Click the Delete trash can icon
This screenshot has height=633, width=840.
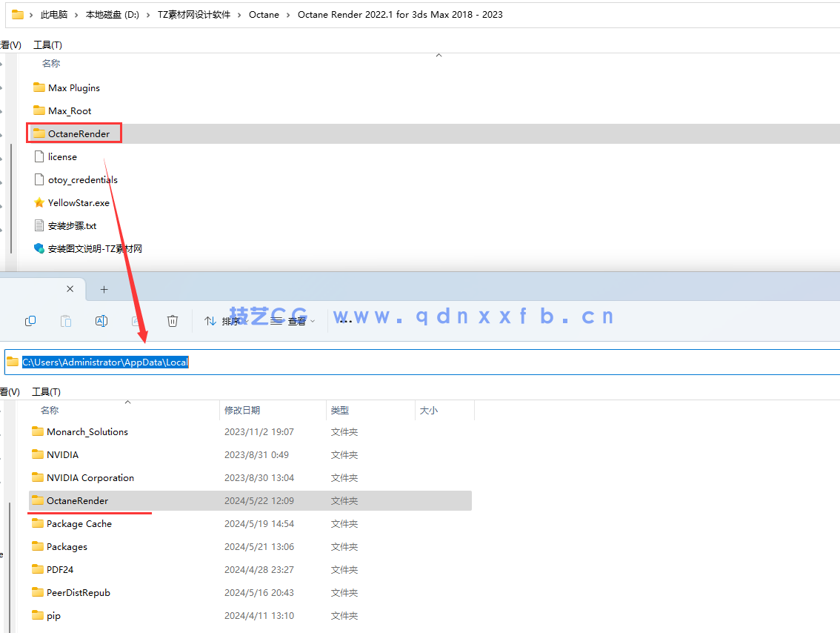(173, 321)
